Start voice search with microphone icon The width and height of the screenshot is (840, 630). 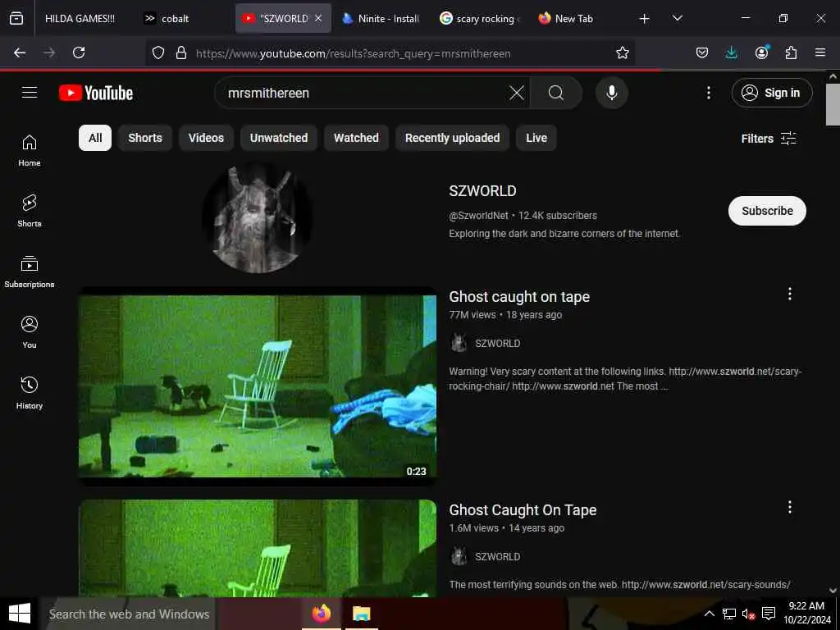tap(611, 93)
